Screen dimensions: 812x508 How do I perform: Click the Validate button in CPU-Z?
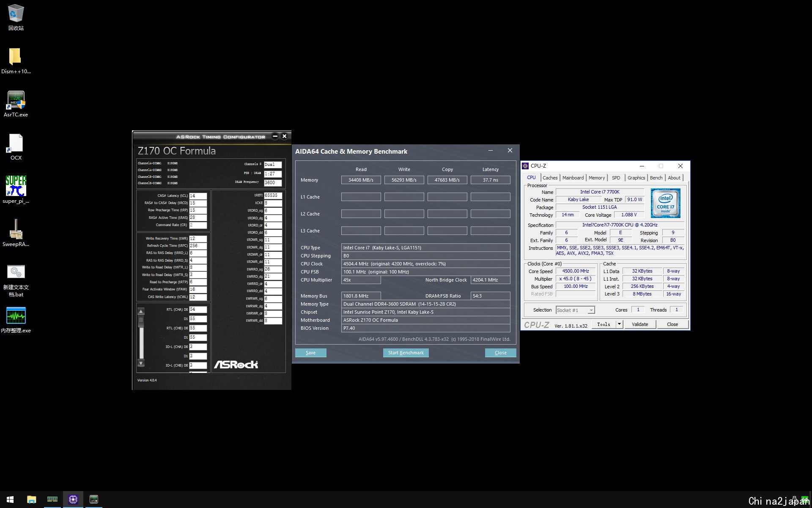(640, 324)
